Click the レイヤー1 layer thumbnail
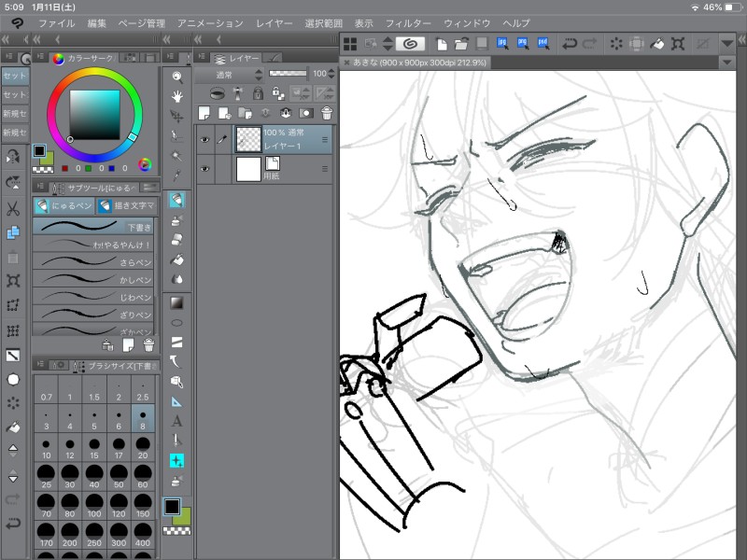Viewport: 747px width, 560px height. click(x=248, y=139)
